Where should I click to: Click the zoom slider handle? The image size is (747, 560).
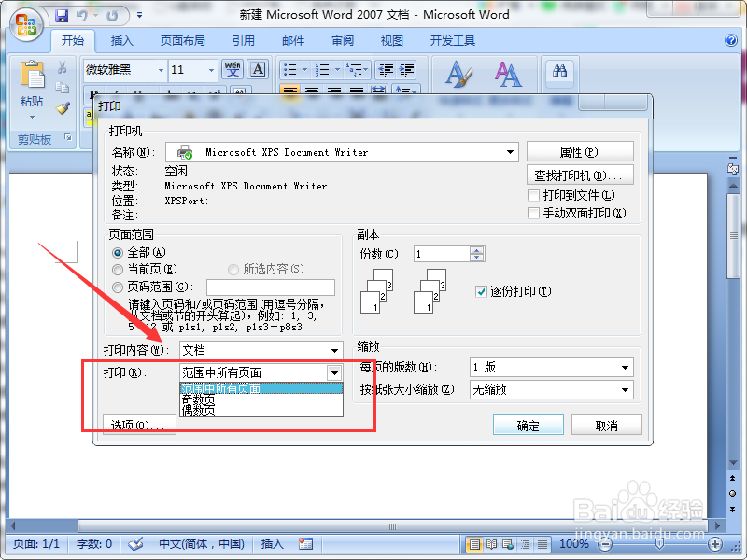point(659,543)
